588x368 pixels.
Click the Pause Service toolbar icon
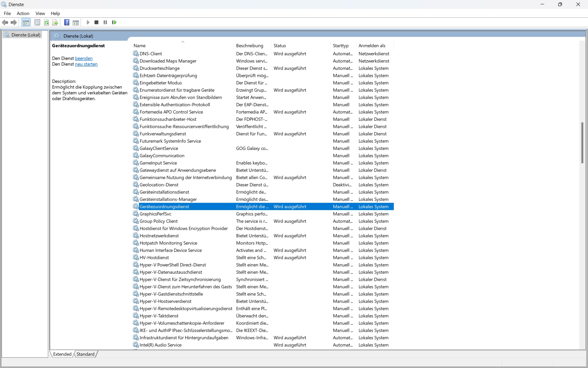tap(105, 22)
